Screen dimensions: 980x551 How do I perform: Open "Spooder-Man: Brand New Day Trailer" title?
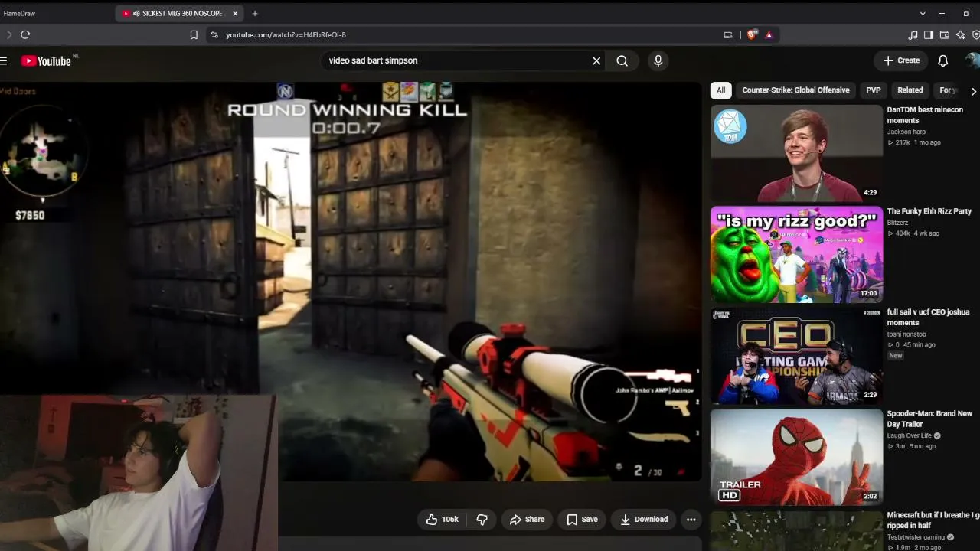[x=929, y=419]
